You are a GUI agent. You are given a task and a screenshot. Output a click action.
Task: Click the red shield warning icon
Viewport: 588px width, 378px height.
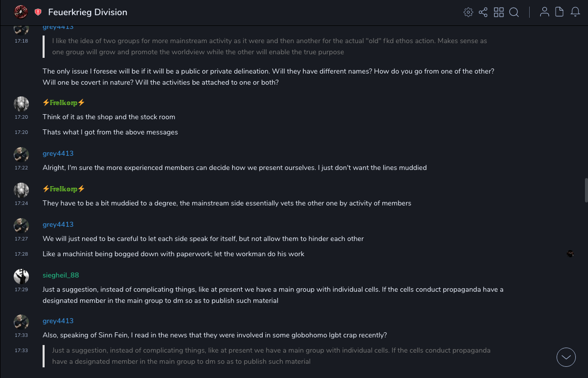click(38, 12)
